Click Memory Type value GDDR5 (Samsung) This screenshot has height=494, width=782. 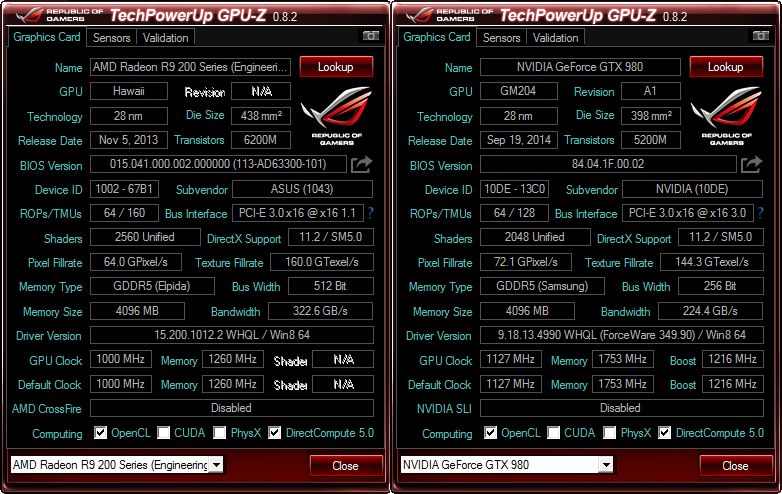coord(542,286)
